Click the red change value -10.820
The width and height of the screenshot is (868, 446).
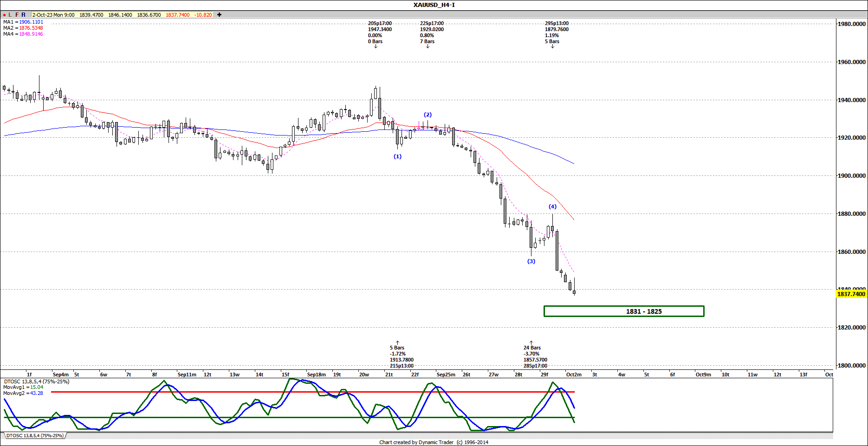coord(203,15)
